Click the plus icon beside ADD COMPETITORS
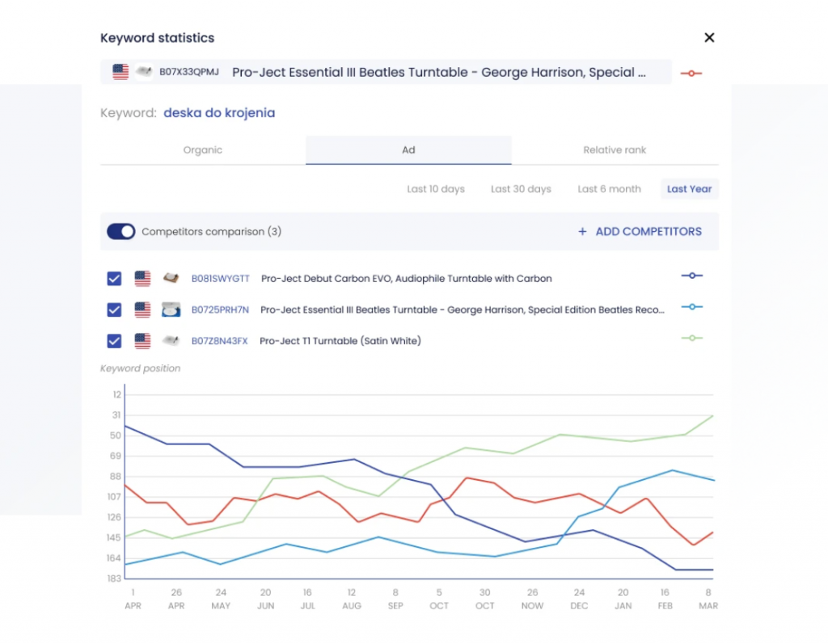This screenshot has width=828, height=644. pyautogui.click(x=581, y=231)
